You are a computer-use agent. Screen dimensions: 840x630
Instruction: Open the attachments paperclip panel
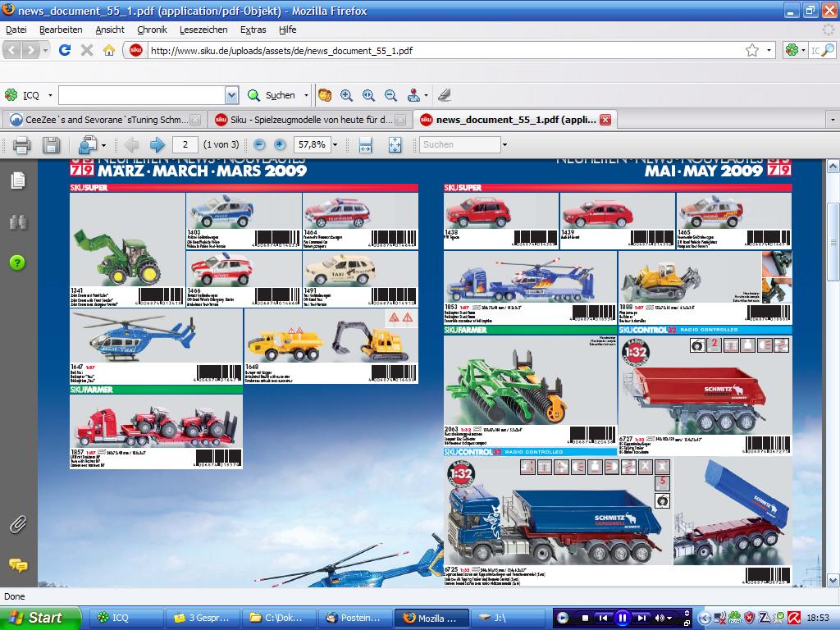tap(17, 524)
